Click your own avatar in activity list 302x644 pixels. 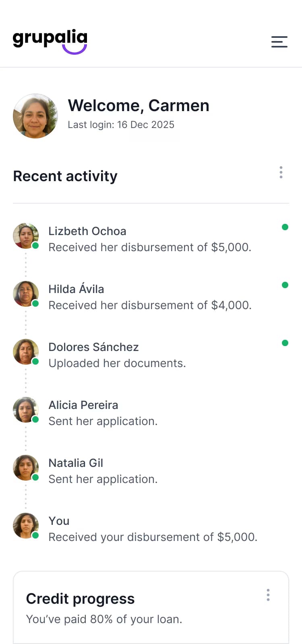click(x=26, y=526)
